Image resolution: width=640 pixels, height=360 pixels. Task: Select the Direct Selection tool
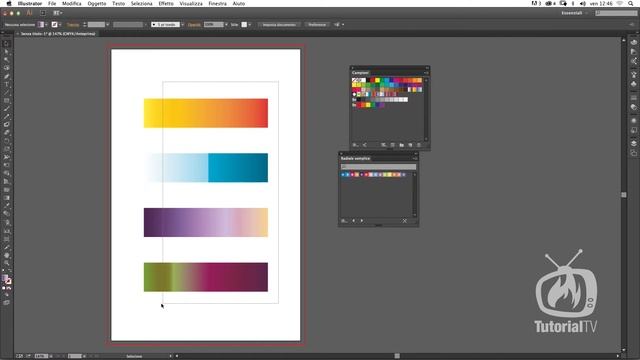(7, 52)
